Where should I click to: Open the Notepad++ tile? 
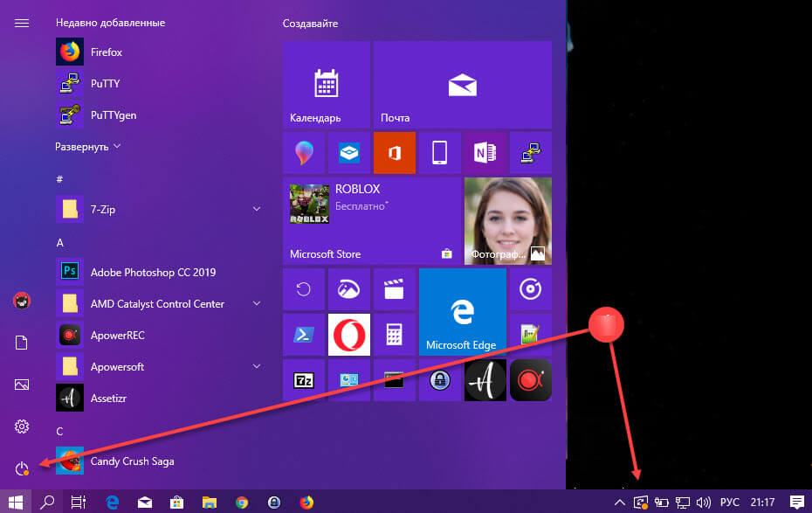coord(531,335)
